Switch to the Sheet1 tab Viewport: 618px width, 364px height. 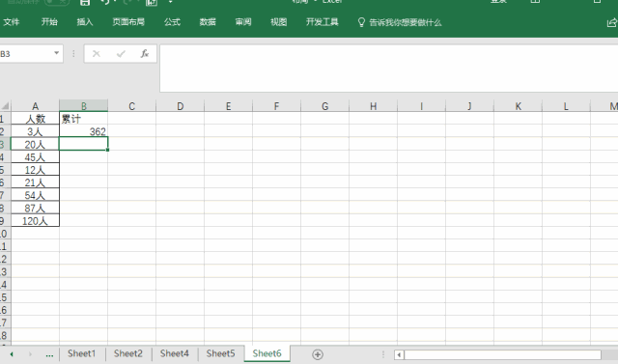81,353
